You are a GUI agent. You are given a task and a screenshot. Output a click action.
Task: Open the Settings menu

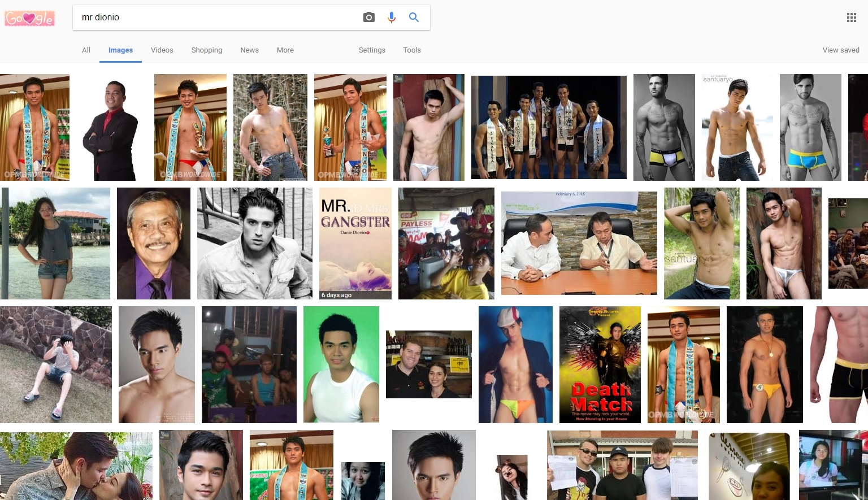(x=372, y=50)
